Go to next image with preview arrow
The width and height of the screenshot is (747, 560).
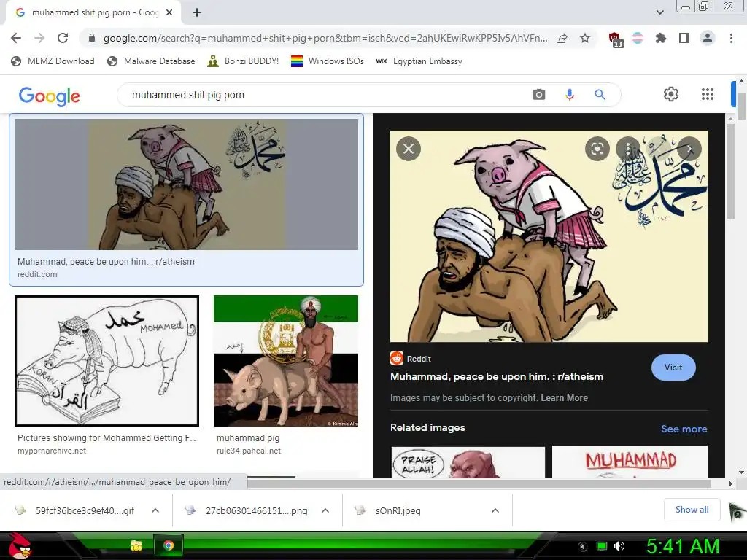coord(689,149)
